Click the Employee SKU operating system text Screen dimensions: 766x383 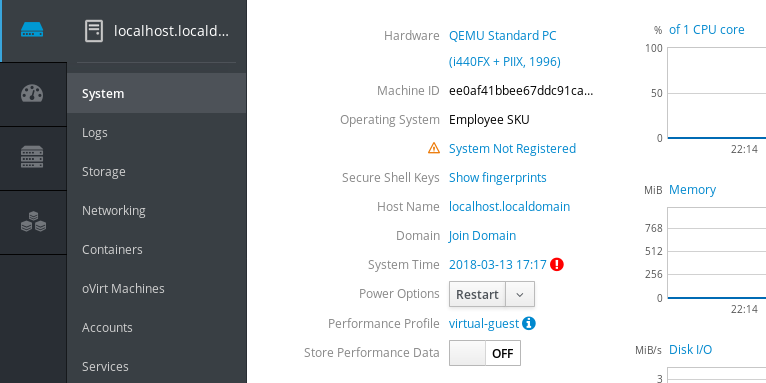pos(489,120)
